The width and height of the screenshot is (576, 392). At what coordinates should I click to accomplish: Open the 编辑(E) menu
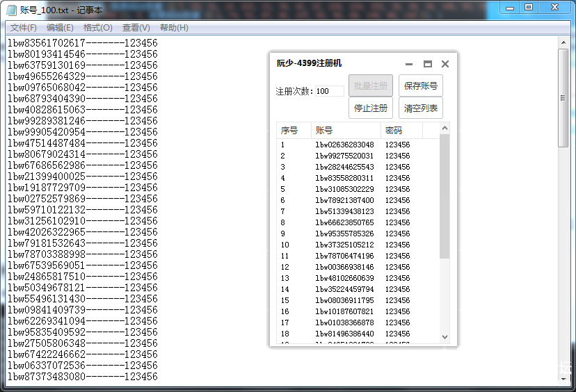[x=60, y=28]
